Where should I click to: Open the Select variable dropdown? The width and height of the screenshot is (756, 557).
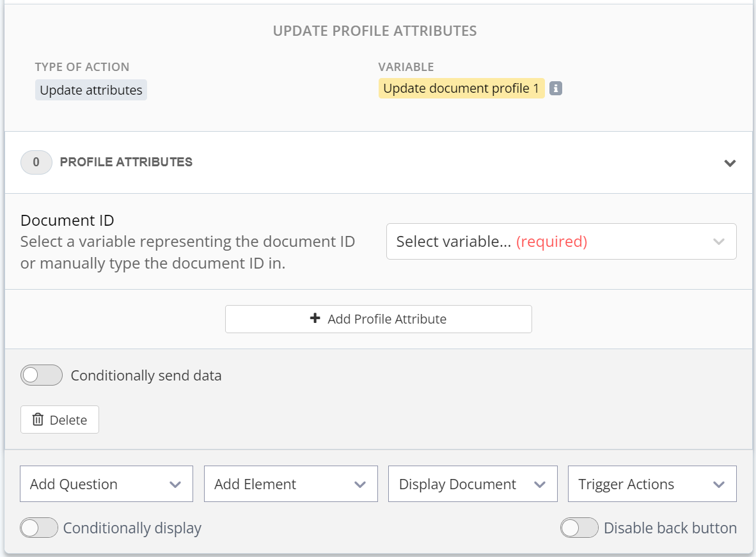coord(561,241)
